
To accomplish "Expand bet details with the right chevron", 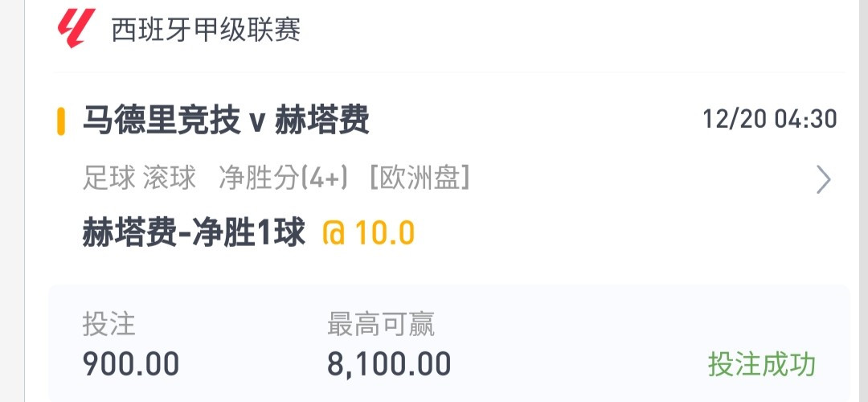I will (824, 179).
